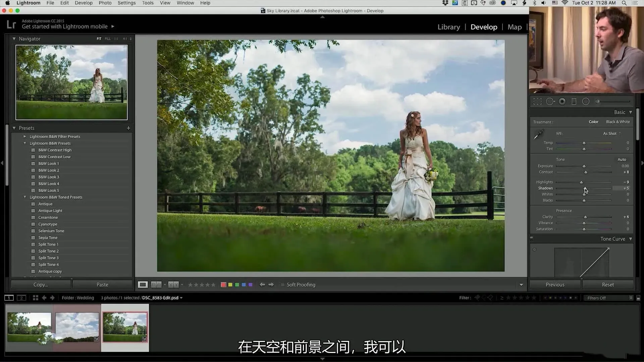Set treatment to Black & White

(x=618, y=122)
